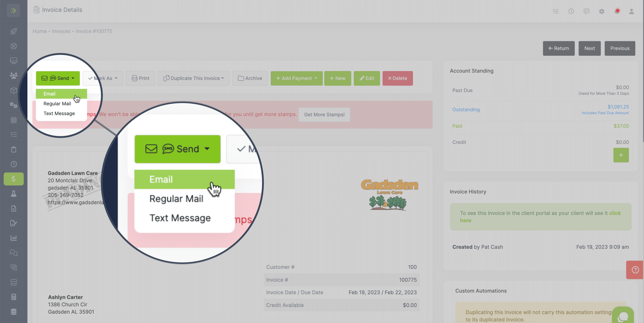Open the chat bubbles icon in sidebar
The width and height of the screenshot is (644, 323).
click(x=14, y=253)
